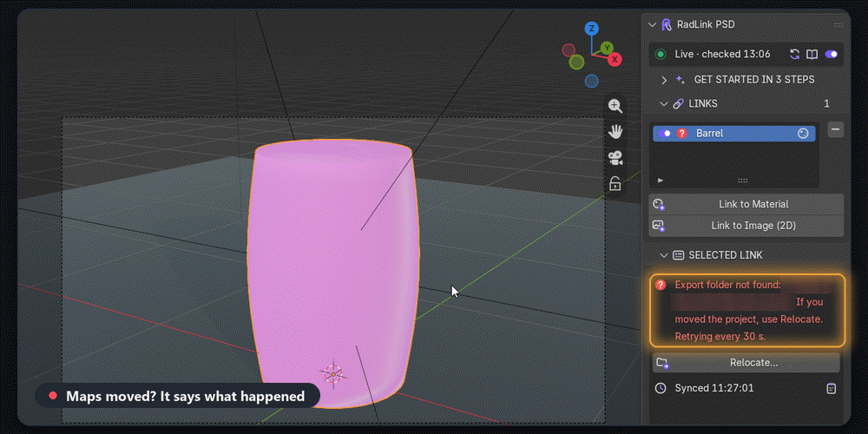Click the links count number 1
This screenshot has width=868, height=434.
(x=827, y=103)
